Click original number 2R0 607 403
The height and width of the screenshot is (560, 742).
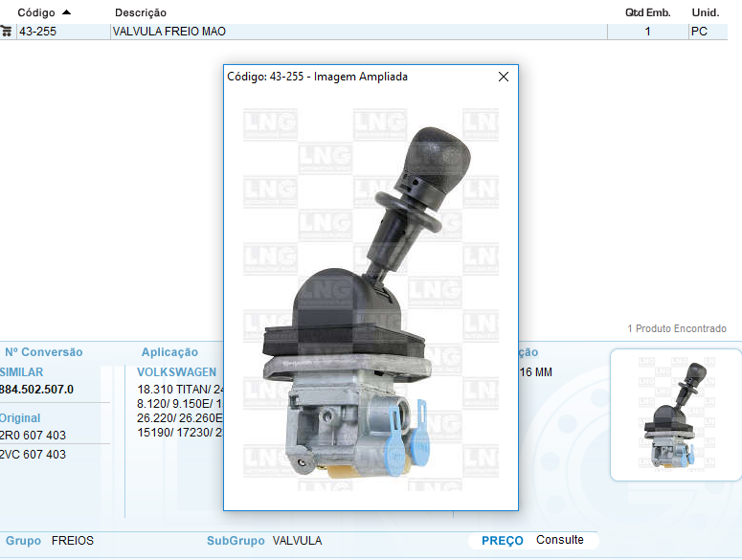point(34,436)
